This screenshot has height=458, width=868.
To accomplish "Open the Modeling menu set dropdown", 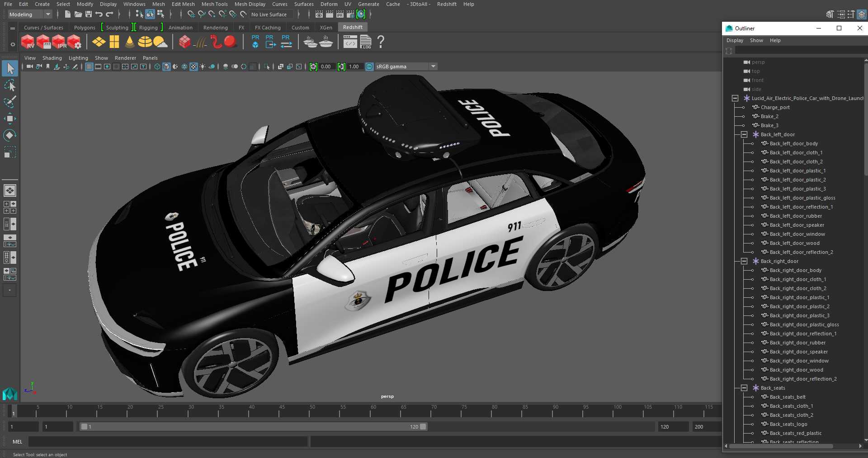I will click(30, 14).
